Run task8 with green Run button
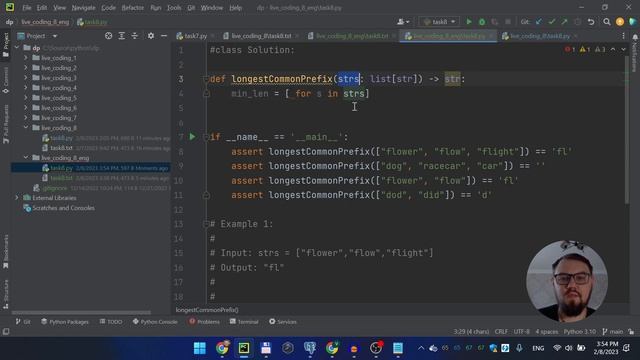The height and width of the screenshot is (360, 640). point(469,22)
